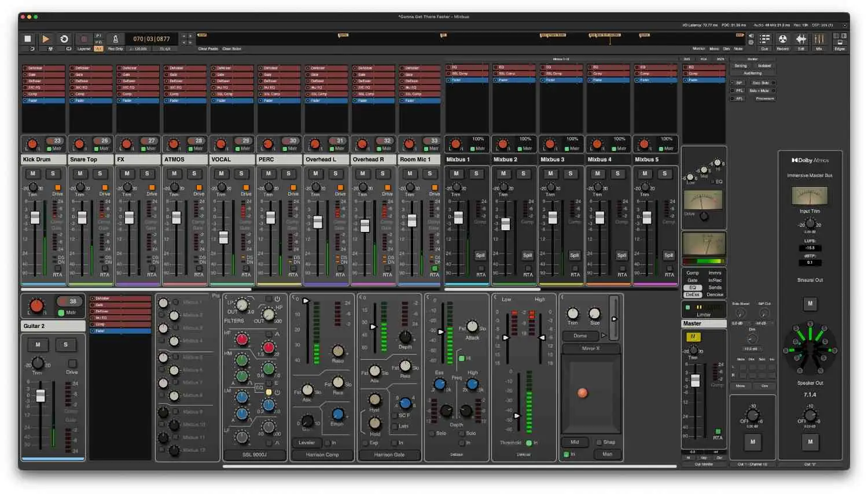Select the Sends tab in master section
868x494 pixels.
pyautogui.click(x=715, y=287)
